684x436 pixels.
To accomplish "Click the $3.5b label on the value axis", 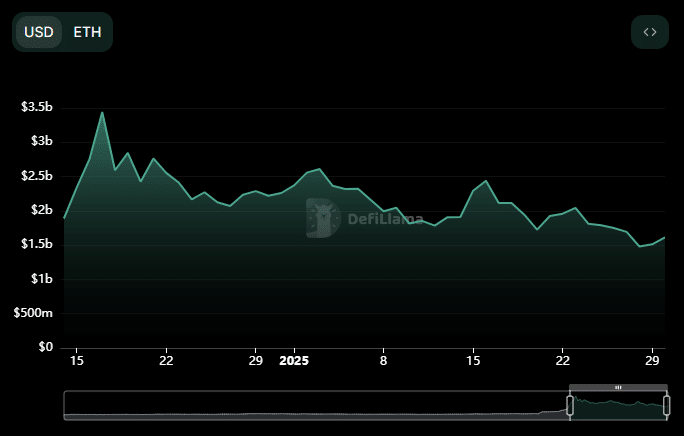I will 37,107.
